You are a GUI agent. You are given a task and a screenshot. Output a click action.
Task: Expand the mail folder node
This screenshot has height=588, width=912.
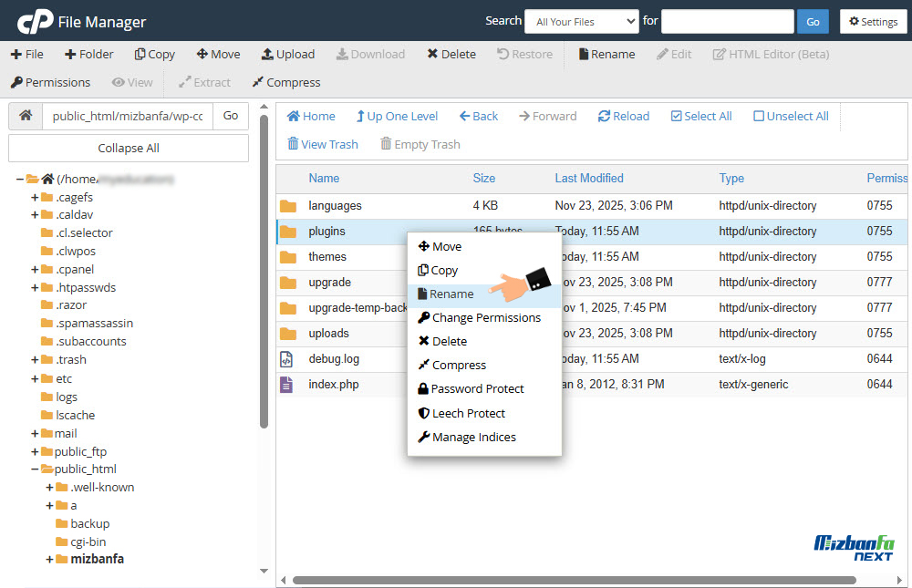point(35,433)
